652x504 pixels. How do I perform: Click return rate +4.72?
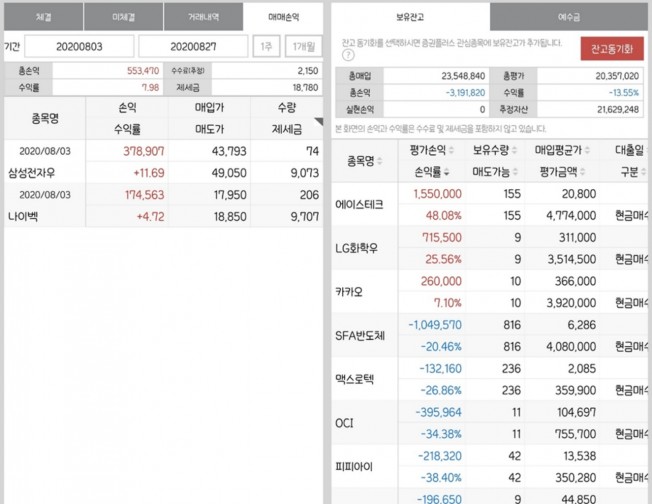[150, 216]
